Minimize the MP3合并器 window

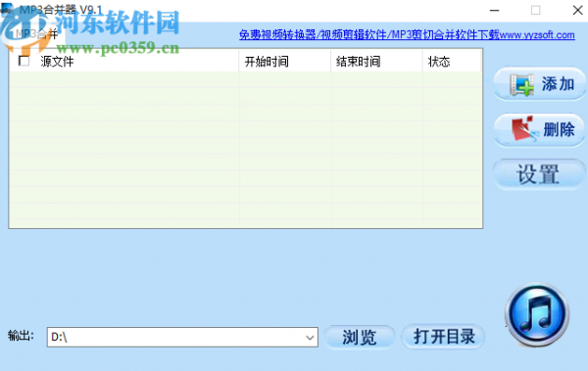point(494,11)
